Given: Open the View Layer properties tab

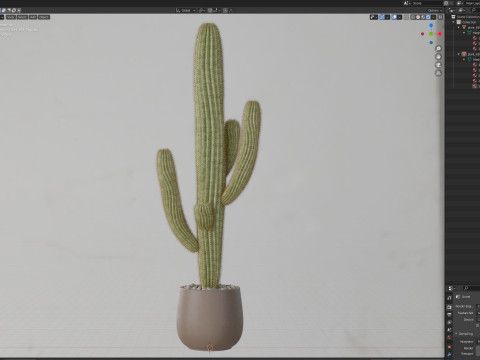Looking at the screenshot, I should click(449, 322).
